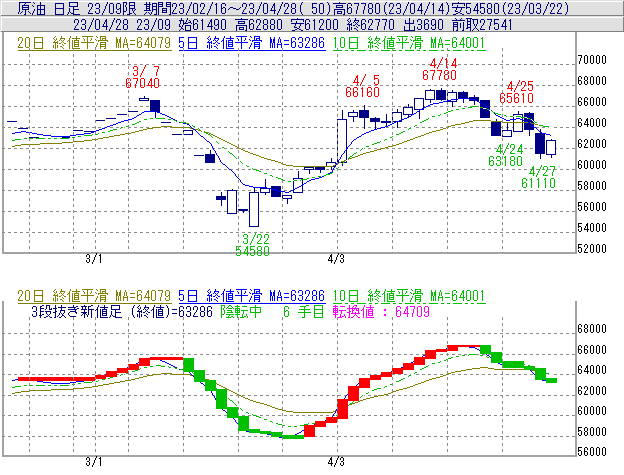Click the 出3690 volume value
This screenshot has width=624, height=475.
pyautogui.click(x=423, y=25)
